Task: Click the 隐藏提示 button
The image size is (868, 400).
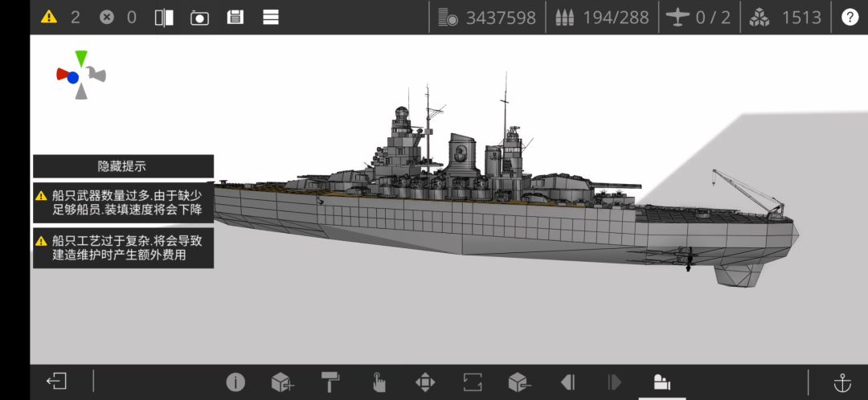Action: pyautogui.click(x=123, y=166)
